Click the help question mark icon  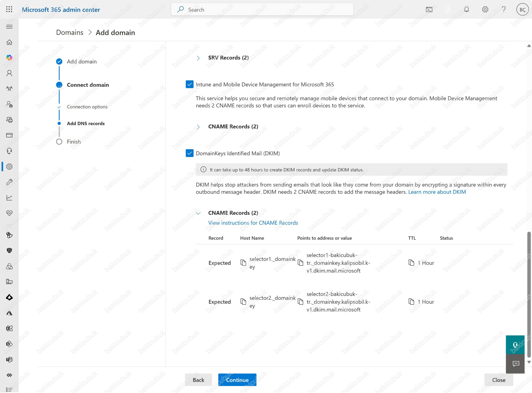point(503,10)
